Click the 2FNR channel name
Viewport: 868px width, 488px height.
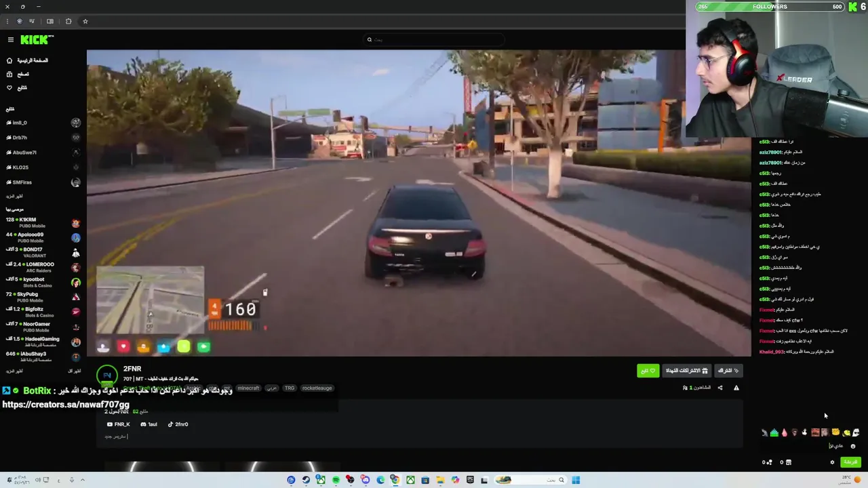(132, 369)
